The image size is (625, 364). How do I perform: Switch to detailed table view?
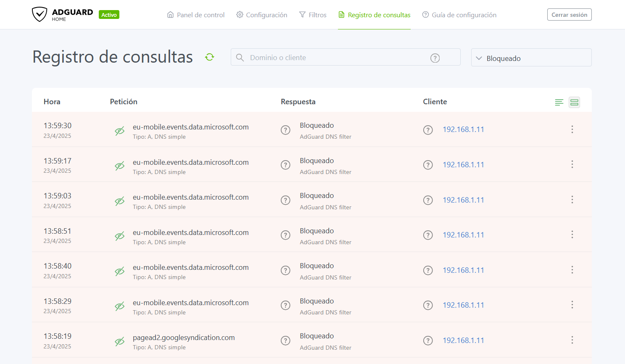[x=574, y=103]
